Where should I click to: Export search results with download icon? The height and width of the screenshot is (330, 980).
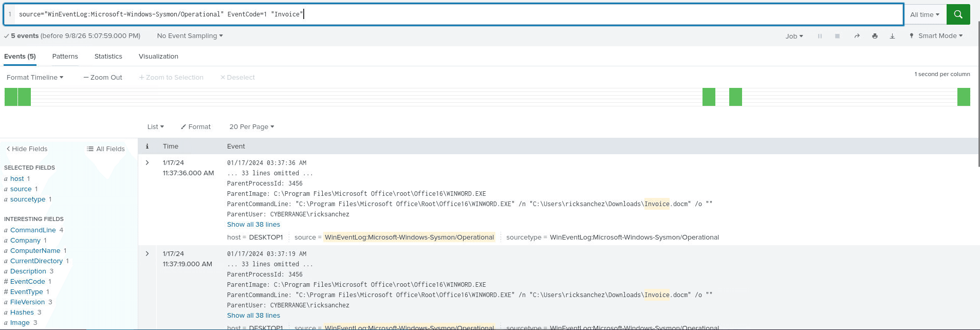pyautogui.click(x=892, y=36)
